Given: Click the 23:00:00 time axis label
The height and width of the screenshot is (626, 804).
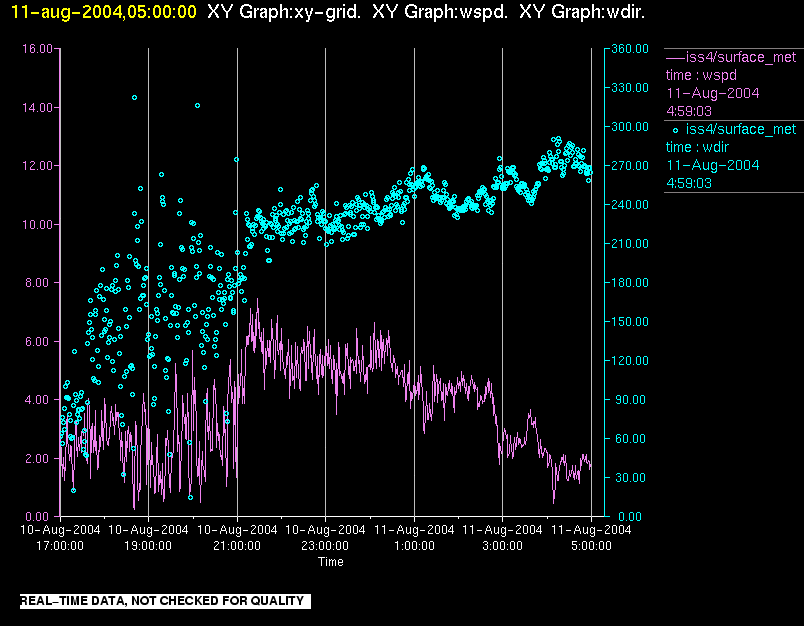Looking at the screenshot, I should tap(325, 546).
